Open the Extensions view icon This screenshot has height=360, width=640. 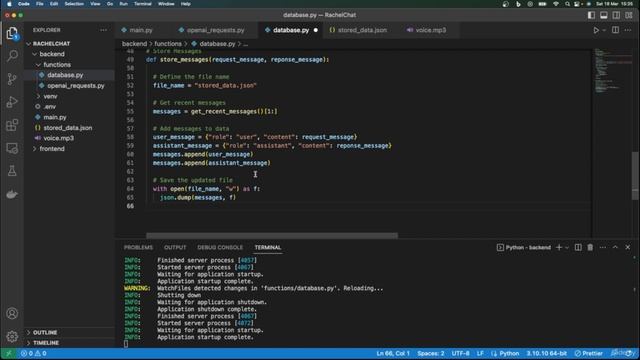[12, 125]
